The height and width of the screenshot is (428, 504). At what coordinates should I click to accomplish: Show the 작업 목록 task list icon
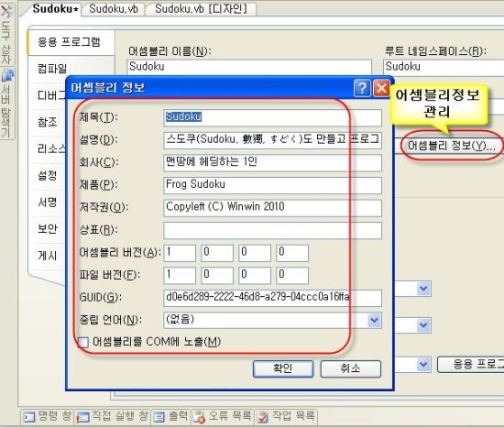click(x=263, y=417)
